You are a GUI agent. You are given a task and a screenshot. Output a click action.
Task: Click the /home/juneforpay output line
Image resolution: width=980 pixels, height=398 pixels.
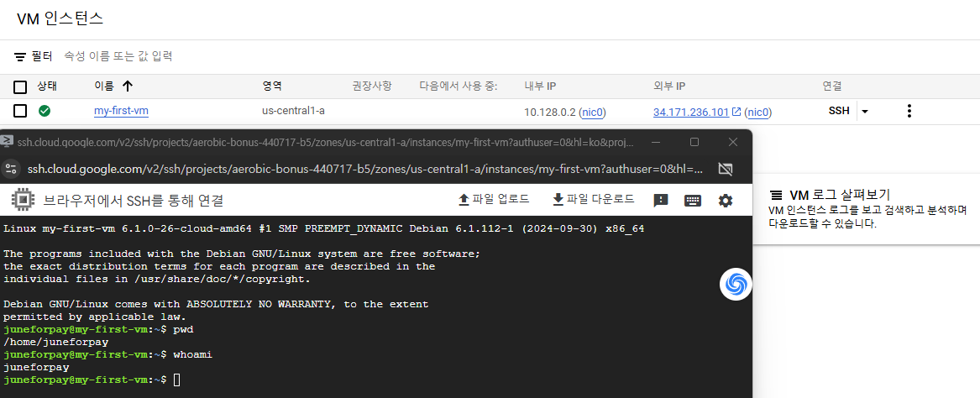[x=56, y=343]
